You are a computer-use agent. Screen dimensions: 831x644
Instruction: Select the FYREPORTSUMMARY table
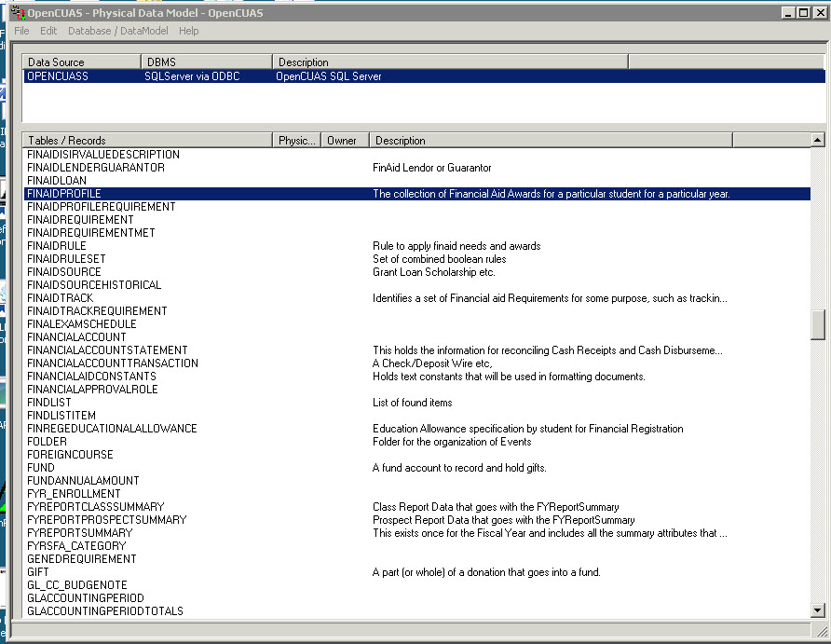(80, 533)
